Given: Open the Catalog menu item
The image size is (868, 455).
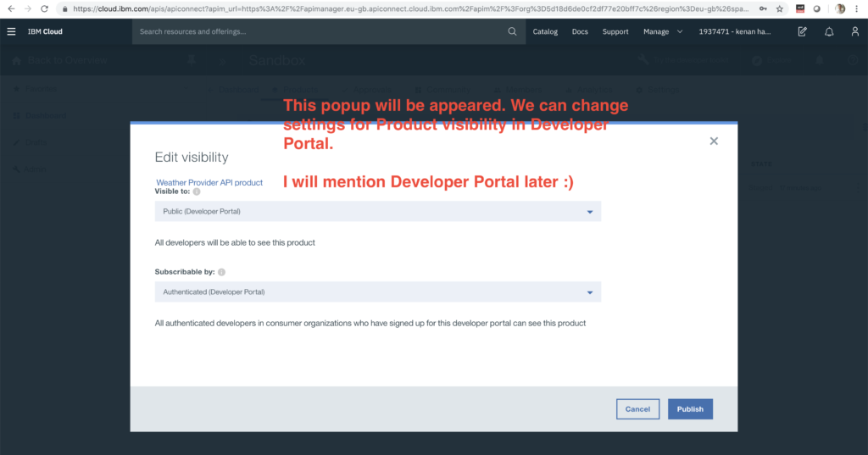Looking at the screenshot, I should pyautogui.click(x=545, y=31).
